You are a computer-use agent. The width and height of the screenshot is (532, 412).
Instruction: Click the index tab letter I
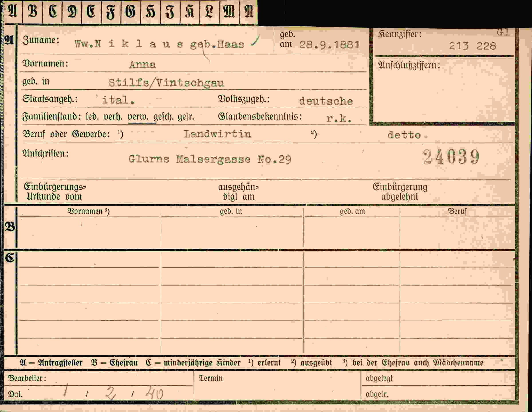pos(170,12)
